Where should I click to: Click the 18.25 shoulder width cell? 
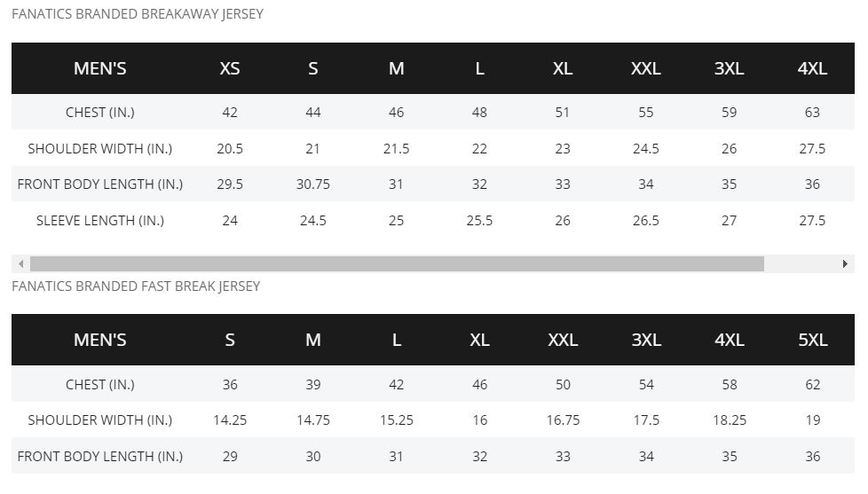[x=729, y=420]
